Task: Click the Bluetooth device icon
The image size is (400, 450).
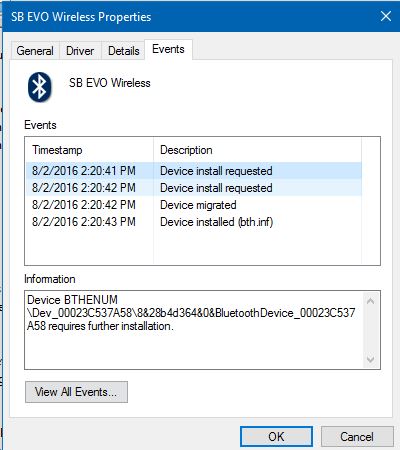Action: pos(40,87)
